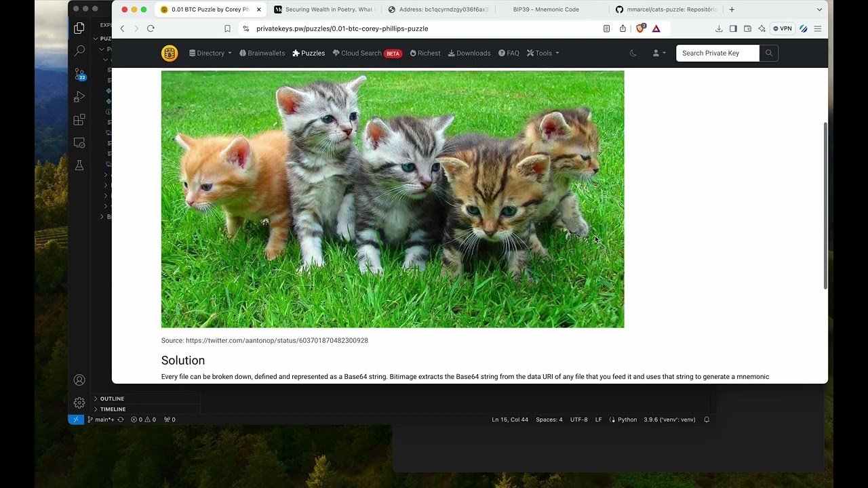The width and height of the screenshot is (868, 488).
Task: Open Directory dropdown menu
Action: [x=210, y=53]
